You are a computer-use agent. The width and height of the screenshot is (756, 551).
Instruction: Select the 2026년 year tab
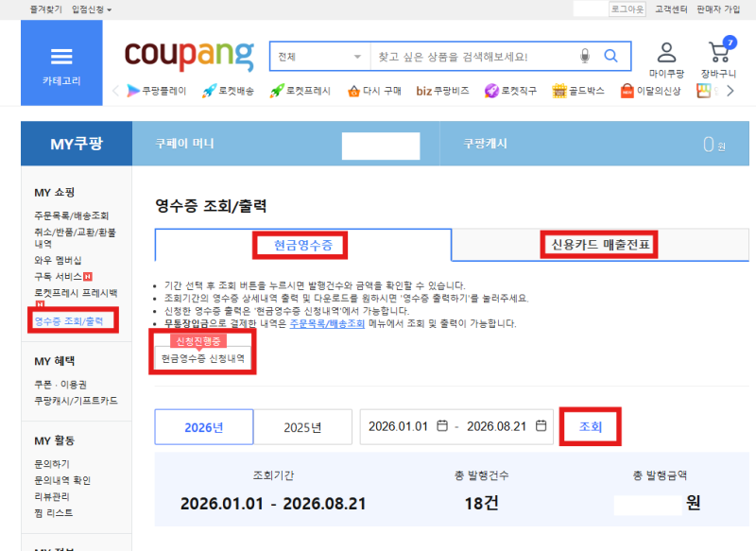coord(204,427)
